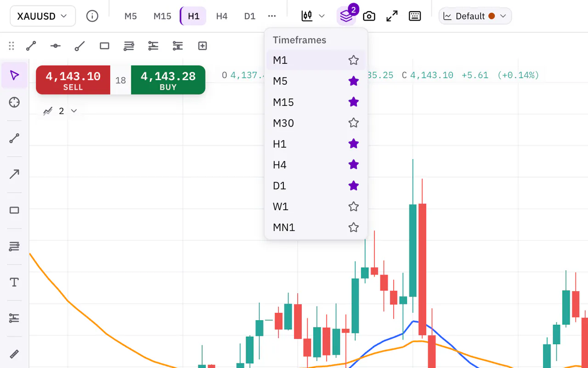Favorite the M1 timeframe with its star

pos(353,60)
